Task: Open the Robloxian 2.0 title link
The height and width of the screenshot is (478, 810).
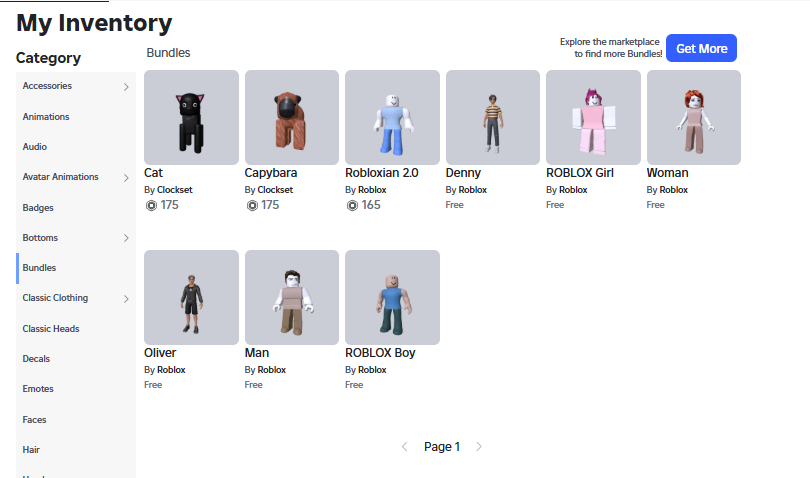Action: coord(382,173)
